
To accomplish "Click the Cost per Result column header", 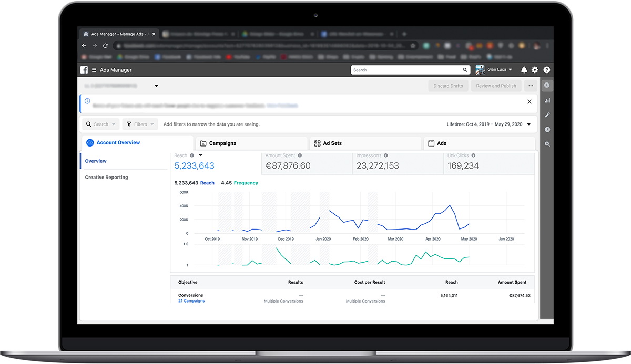I will click(370, 283).
